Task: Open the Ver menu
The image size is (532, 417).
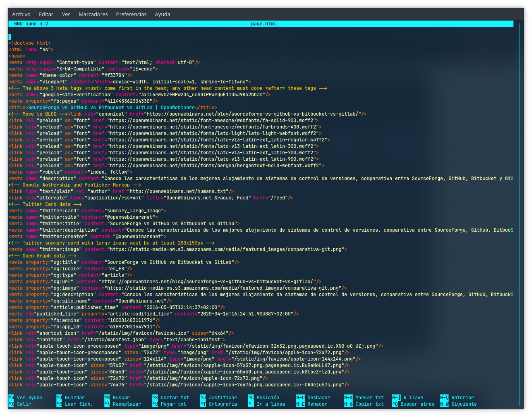Action: (66, 14)
